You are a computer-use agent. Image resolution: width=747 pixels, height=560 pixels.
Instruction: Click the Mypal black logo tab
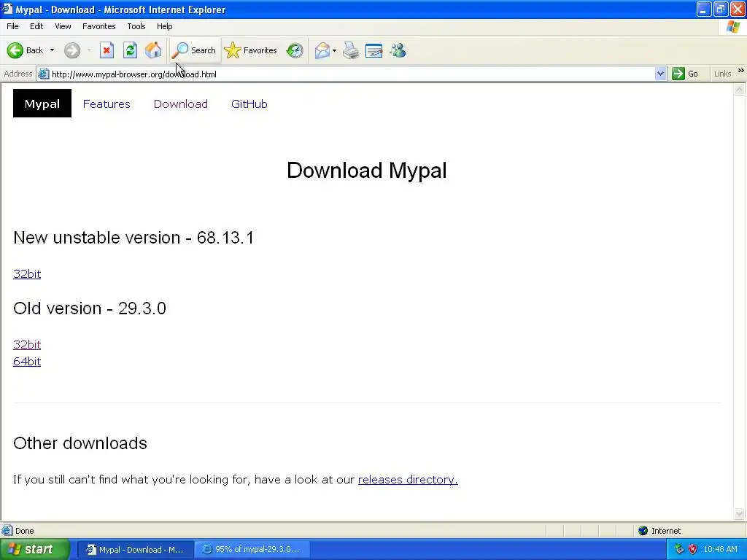click(x=42, y=104)
